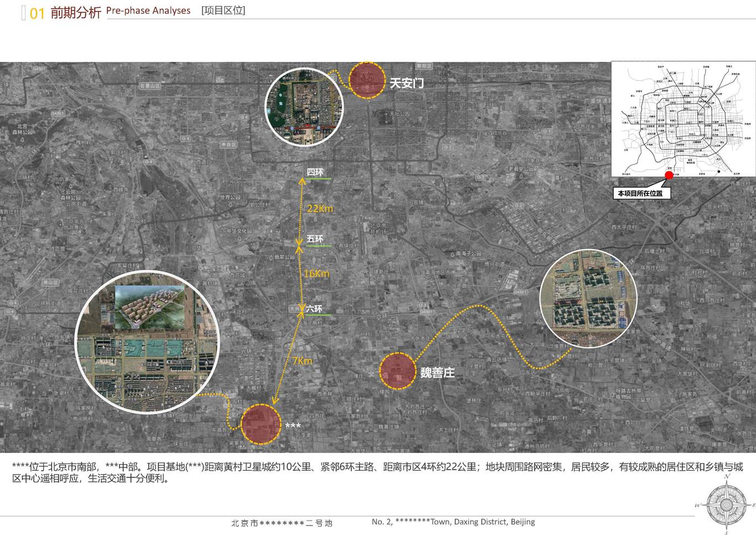Click the red circle marker beside ***
Screen dimensions: 756x535
261,425
